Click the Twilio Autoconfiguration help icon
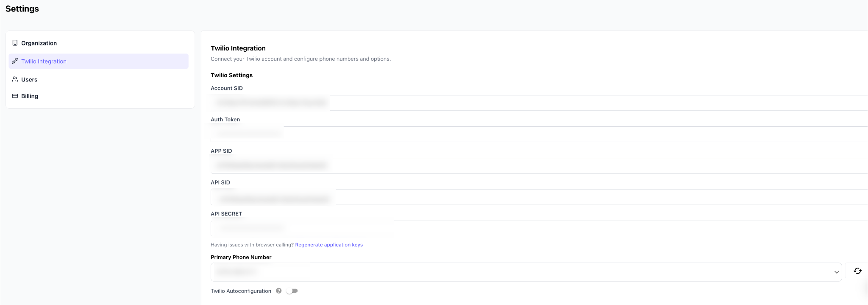 [278, 291]
